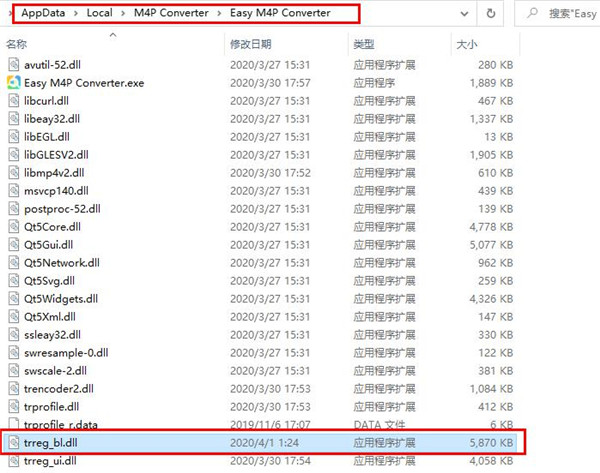
Task: Select the ssleay32.dll file name
Action: pyautogui.click(x=52, y=334)
